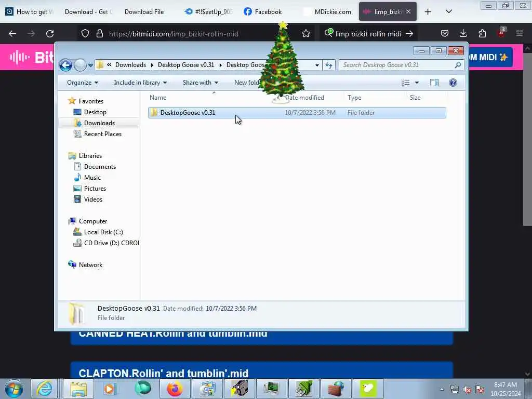Image resolution: width=532 pixels, height=399 pixels.
Task: Open the Firefox extensions puzzle icon
Action: [x=482, y=34]
